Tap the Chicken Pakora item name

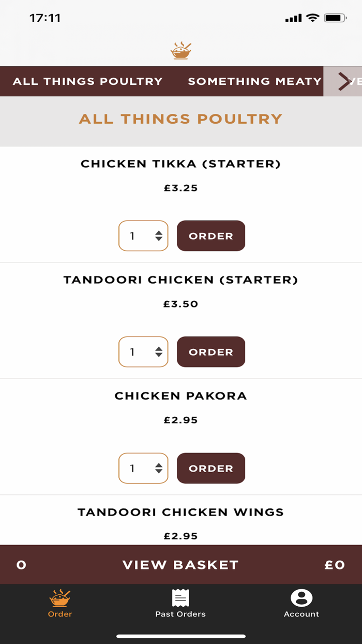point(180,396)
